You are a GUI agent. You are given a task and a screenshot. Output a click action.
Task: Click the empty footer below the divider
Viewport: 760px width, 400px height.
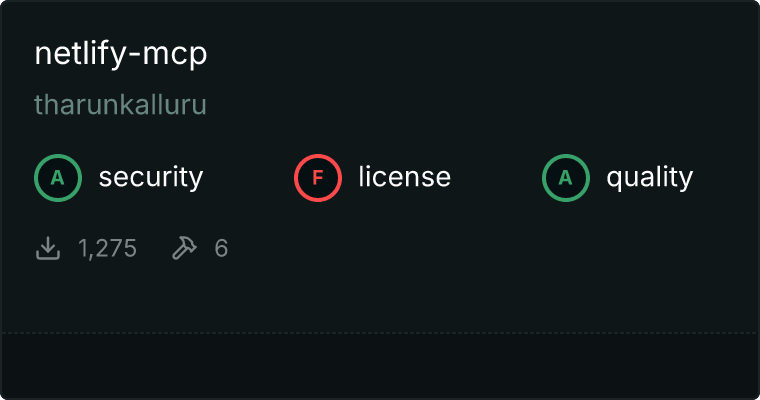pyautogui.click(x=380, y=366)
